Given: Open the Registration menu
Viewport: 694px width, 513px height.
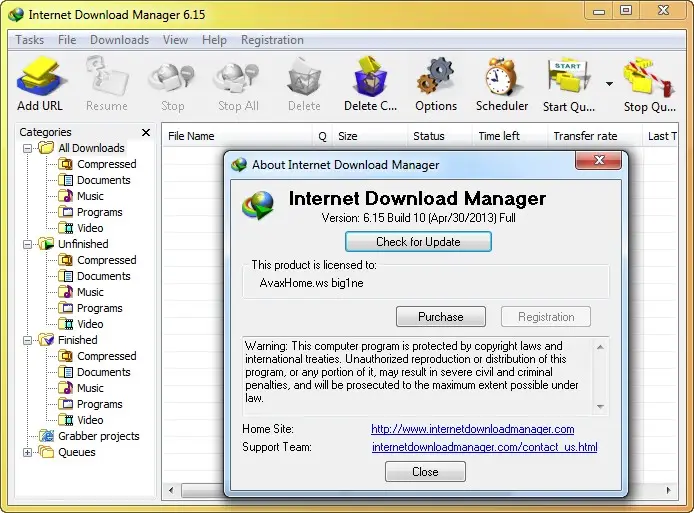Looking at the screenshot, I should (272, 40).
